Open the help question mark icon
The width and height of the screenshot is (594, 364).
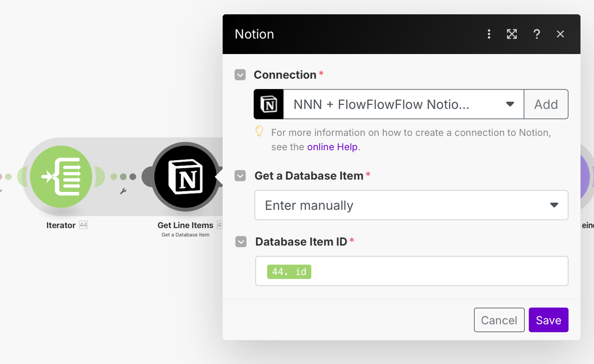(537, 34)
